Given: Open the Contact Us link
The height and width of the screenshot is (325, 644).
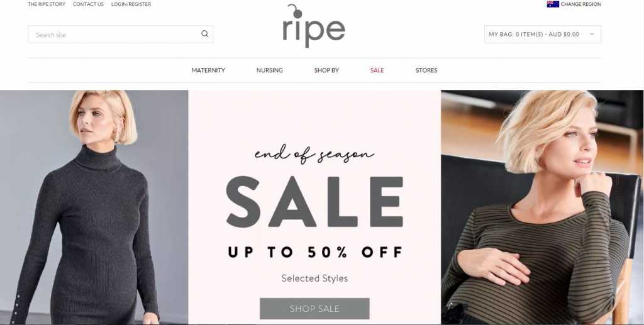Looking at the screenshot, I should point(88,4).
